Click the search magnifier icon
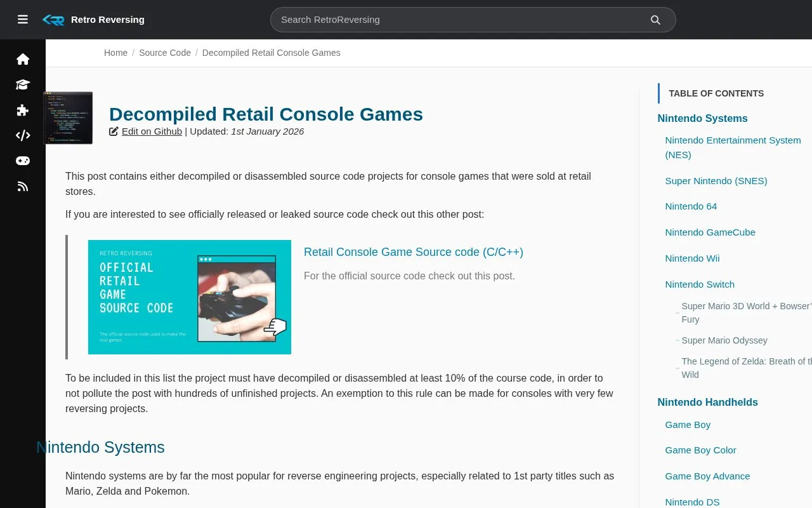Viewport: 812px width, 508px height. click(x=655, y=20)
